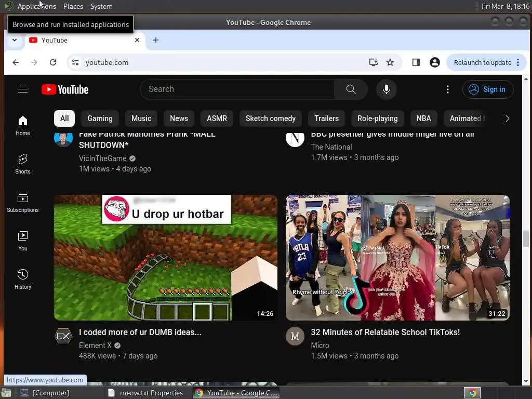Select the NBA filter chip
The width and height of the screenshot is (532, 399).
point(423,118)
